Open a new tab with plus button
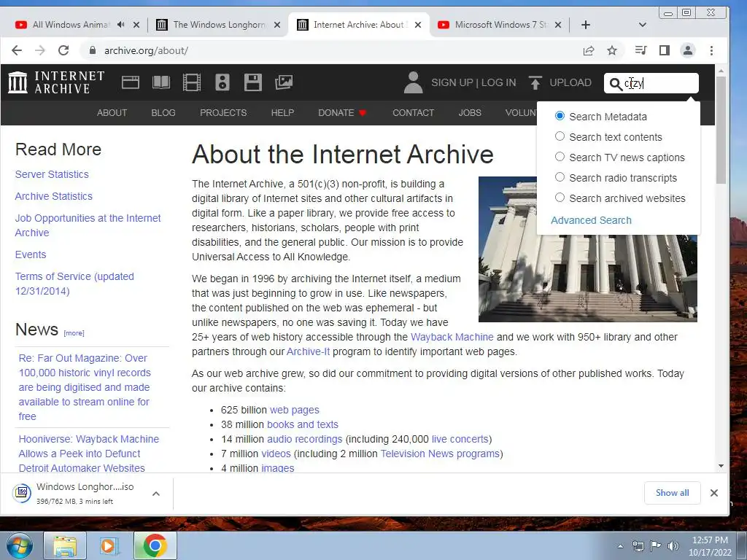This screenshot has height=560, width=747. pos(586,25)
